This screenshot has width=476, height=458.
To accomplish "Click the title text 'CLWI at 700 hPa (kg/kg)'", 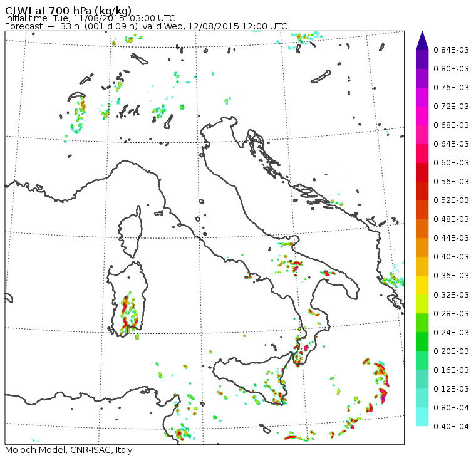I will (68, 11).
